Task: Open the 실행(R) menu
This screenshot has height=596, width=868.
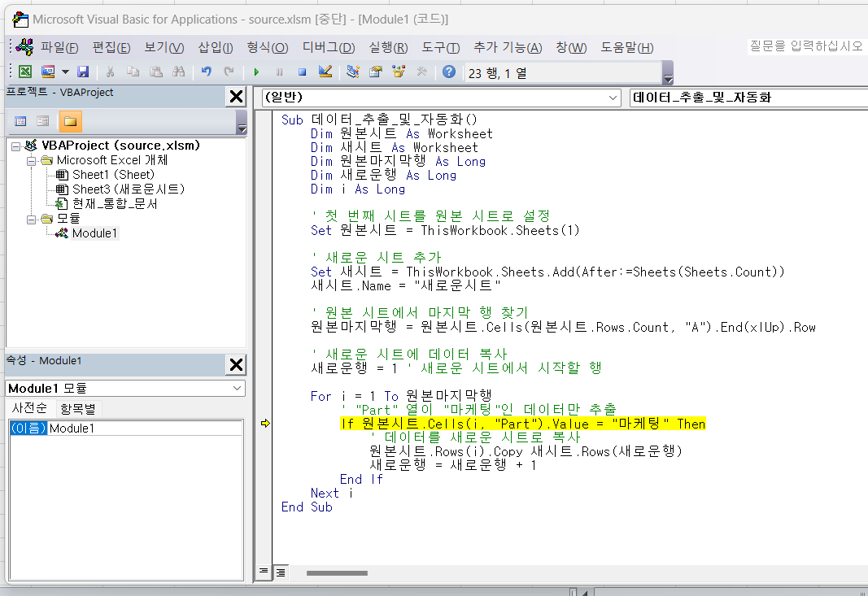Action: pyautogui.click(x=388, y=48)
